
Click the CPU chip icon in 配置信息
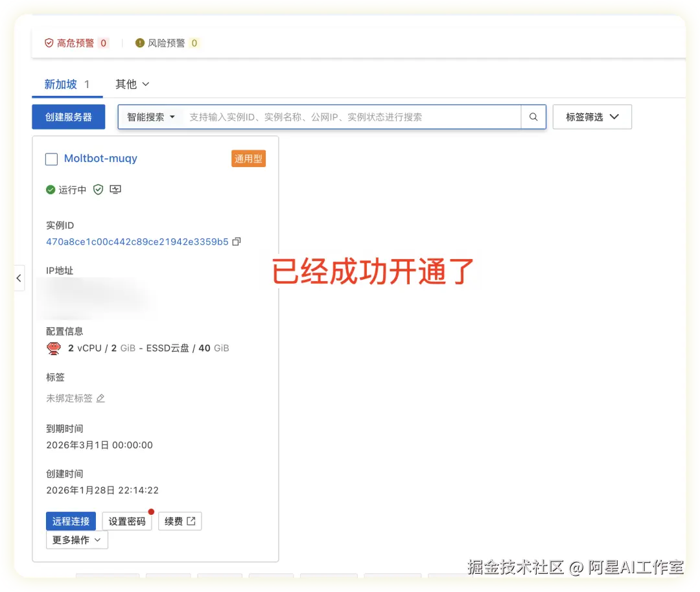tap(54, 348)
